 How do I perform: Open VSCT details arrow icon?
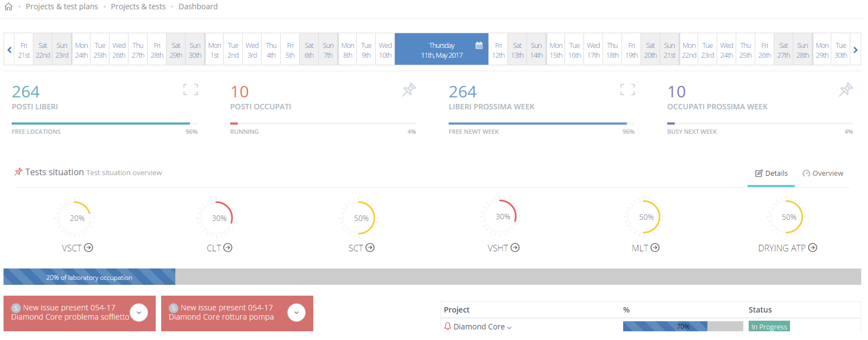pos(89,248)
